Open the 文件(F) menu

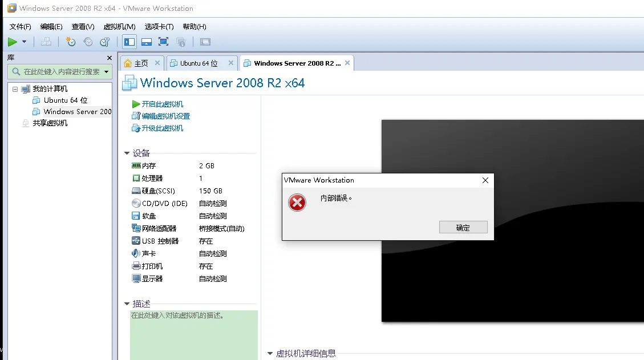pyautogui.click(x=20, y=27)
